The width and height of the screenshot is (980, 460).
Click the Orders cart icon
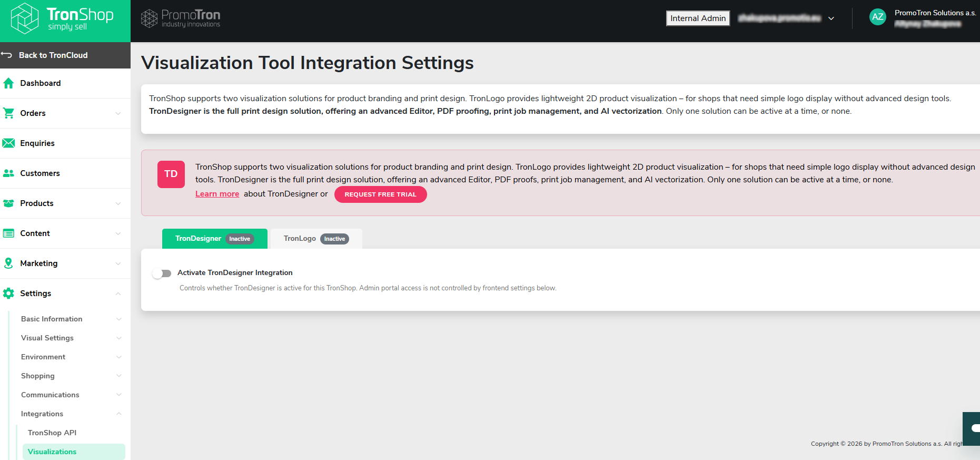[x=8, y=113]
